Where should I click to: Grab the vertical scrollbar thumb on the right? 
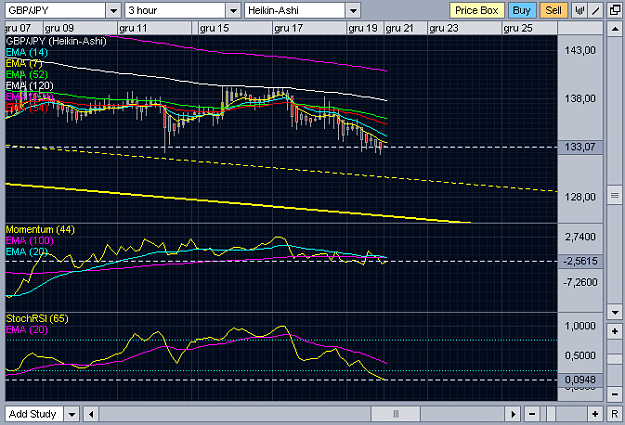pos(615,195)
